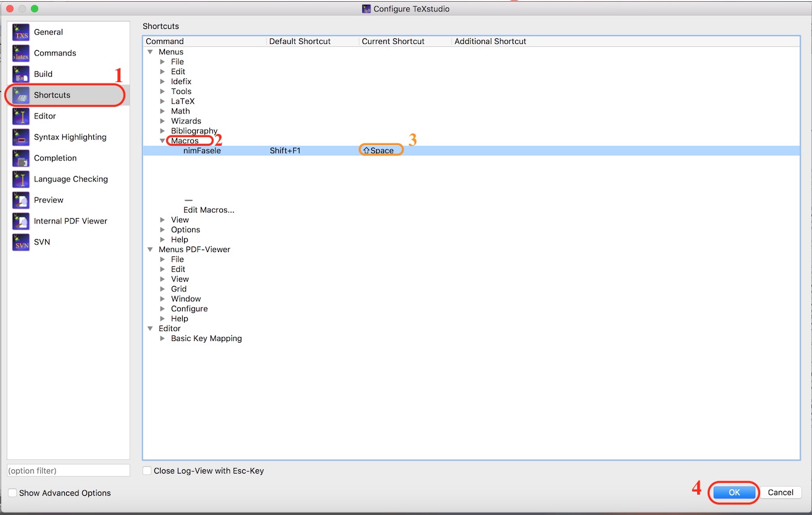Open the Editor category icon
The image size is (812, 515).
tap(21, 116)
